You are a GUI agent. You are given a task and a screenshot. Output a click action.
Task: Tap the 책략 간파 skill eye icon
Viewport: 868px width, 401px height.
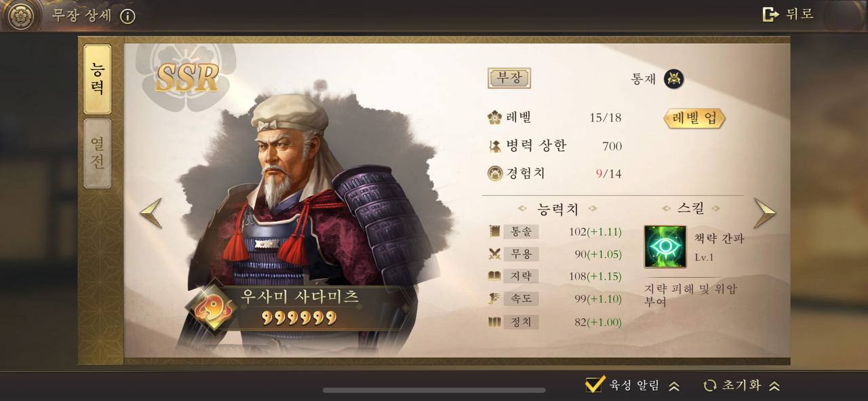point(665,246)
